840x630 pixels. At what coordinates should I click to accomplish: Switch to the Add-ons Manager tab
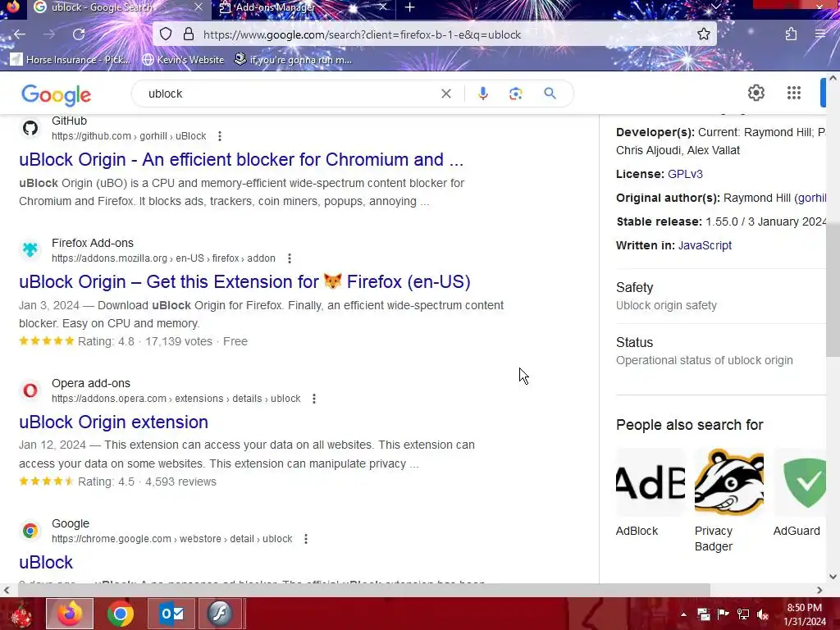[x=303, y=7]
